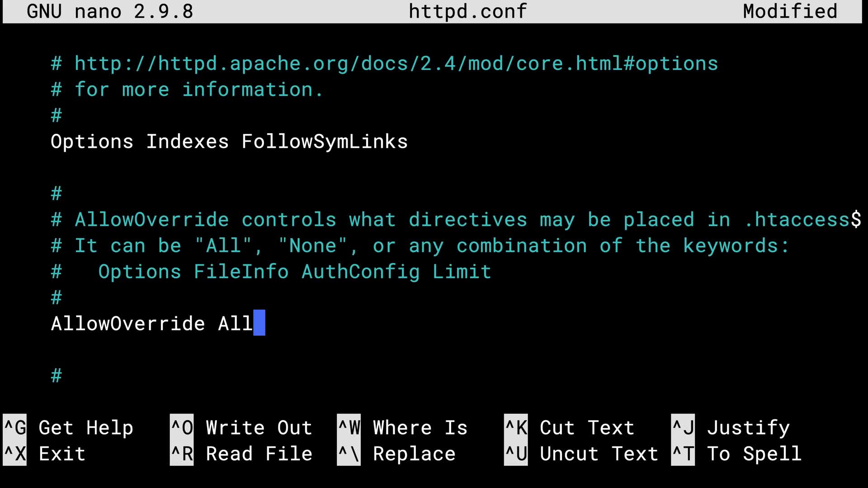868x488 pixels.
Task: Click the $ line-continuation marker
Action: click(x=856, y=220)
